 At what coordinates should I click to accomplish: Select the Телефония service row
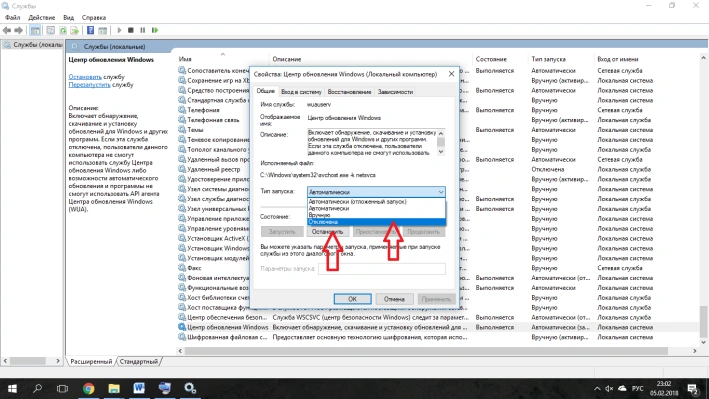(x=203, y=110)
